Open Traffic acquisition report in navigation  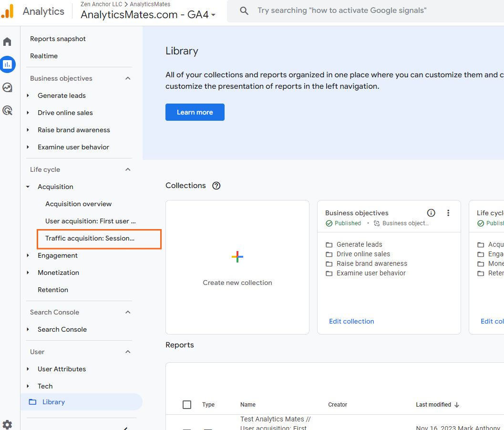tap(90, 238)
